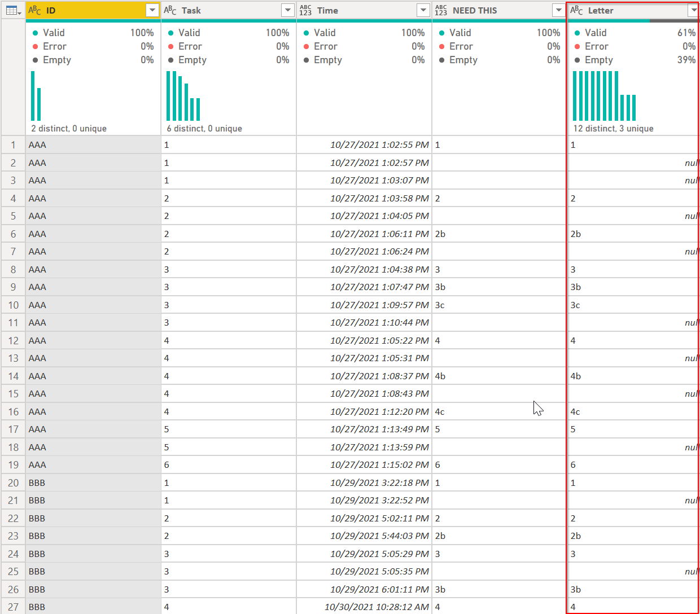Select row number 19
This screenshot has height=614, width=700.
click(x=13, y=465)
